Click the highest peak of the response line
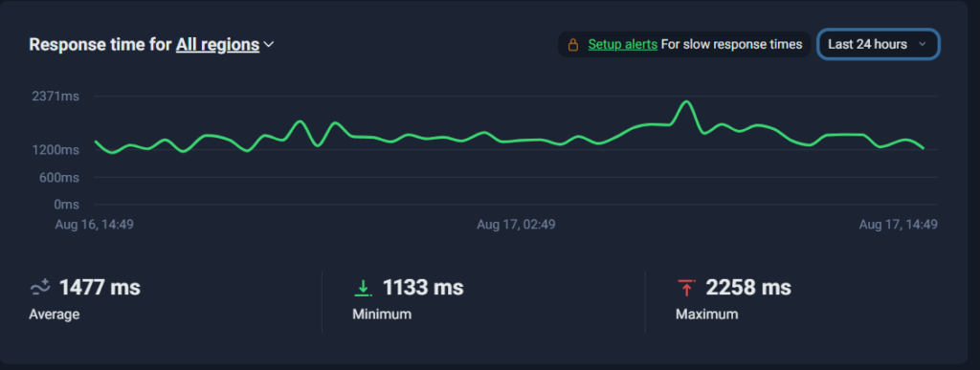Image resolution: width=980 pixels, height=370 pixels. [x=686, y=101]
